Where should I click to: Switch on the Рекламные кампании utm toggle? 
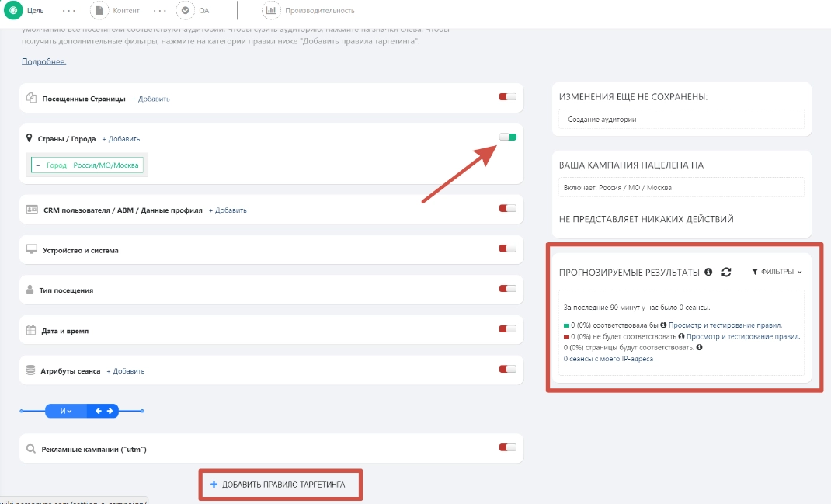(x=508, y=447)
